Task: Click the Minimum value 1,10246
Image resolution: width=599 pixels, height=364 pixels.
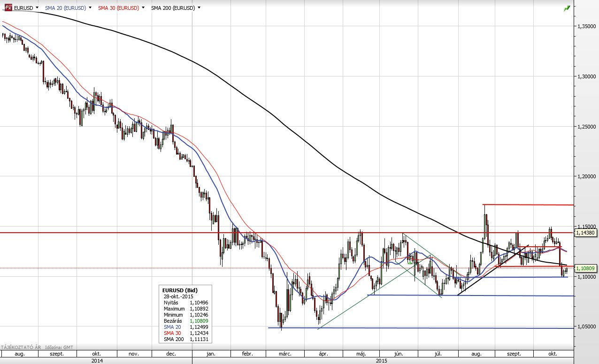Action: 198,315
